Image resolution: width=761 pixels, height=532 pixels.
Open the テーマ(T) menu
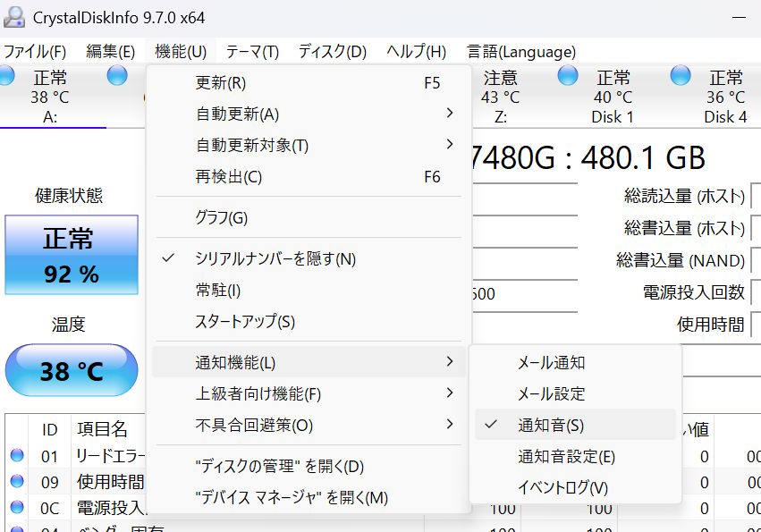pos(252,52)
